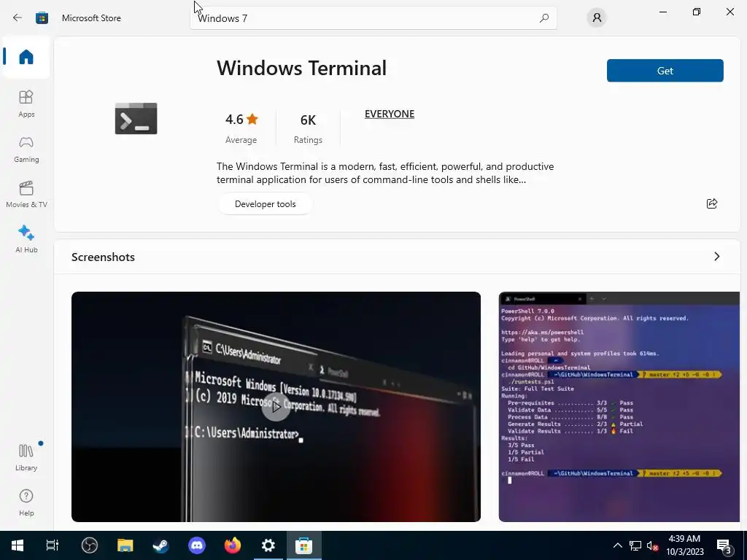Open the AI Hub section

coord(26,239)
